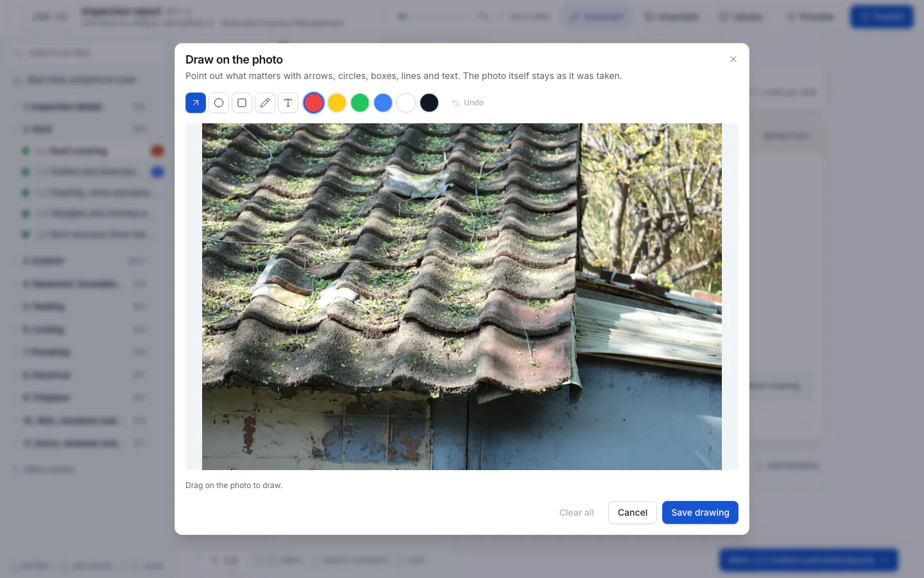Select the text annotation tool

pyautogui.click(x=288, y=103)
